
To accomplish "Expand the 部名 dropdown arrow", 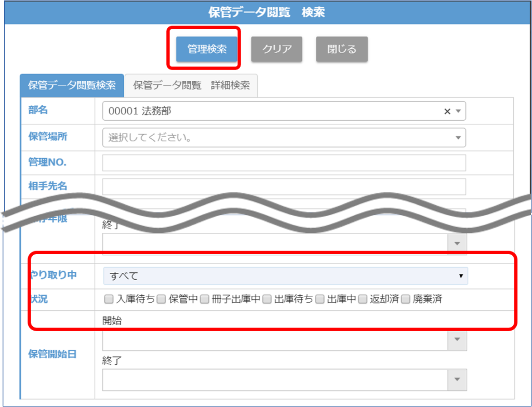I will tap(458, 111).
